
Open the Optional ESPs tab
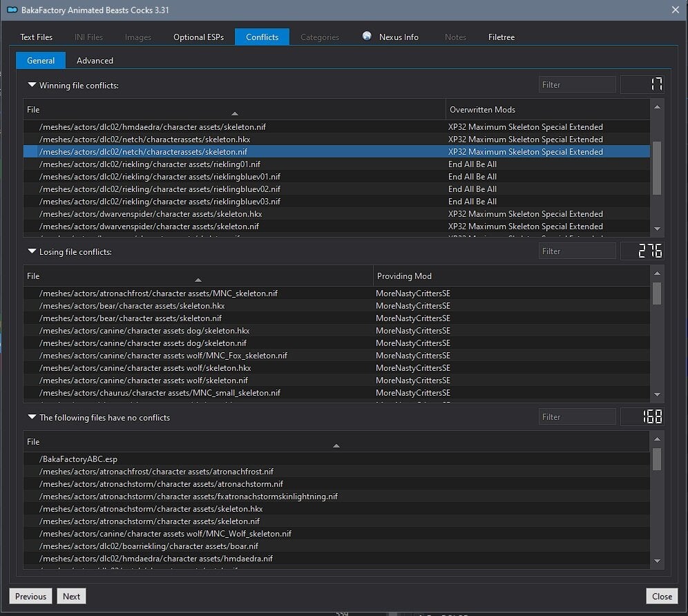tap(198, 37)
